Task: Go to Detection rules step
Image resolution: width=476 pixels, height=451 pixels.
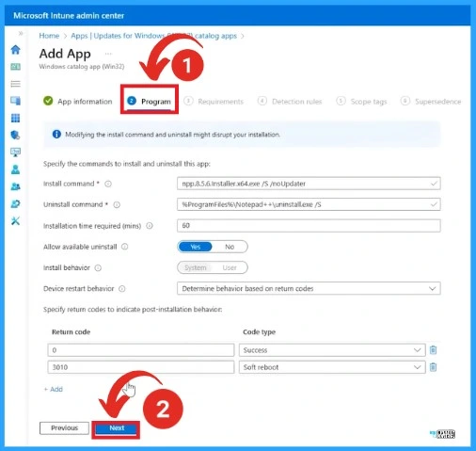Action: tap(290, 102)
